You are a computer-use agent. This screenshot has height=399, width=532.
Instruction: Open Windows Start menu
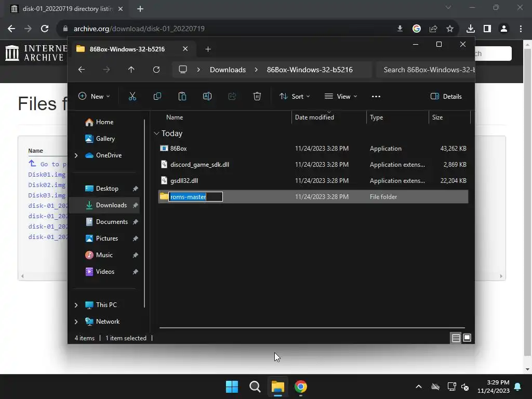pos(232,387)
